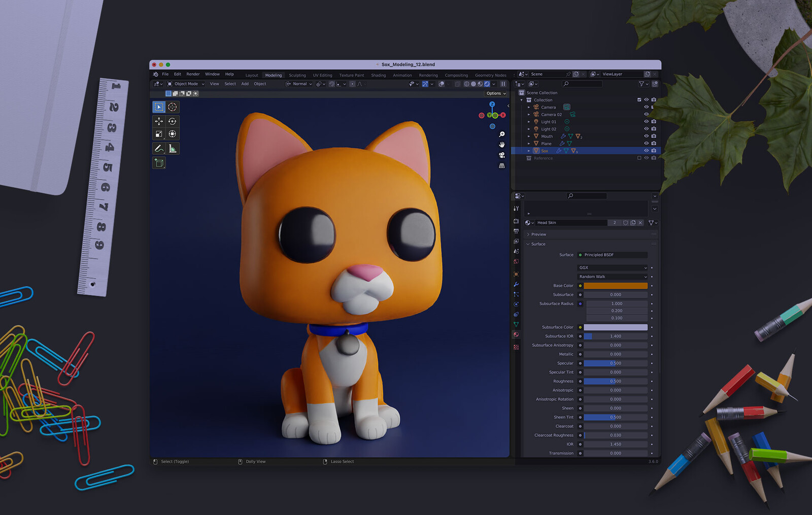Screen dimensions: 812x515
Task: Pick the Measure tool
Action: tap(173, 148)
